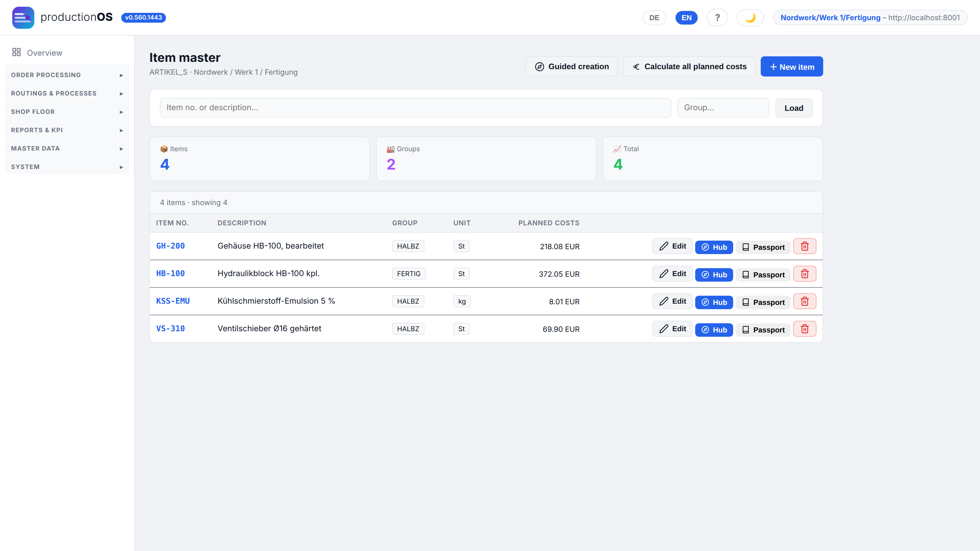Focus the Group filter field

click(x=723, y=108)
